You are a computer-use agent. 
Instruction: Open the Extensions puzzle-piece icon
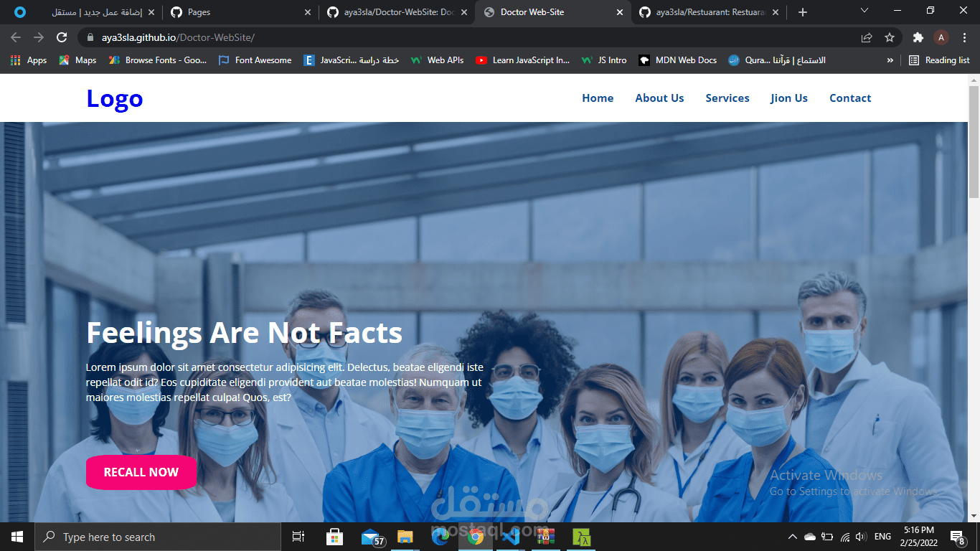coord(918,37)
